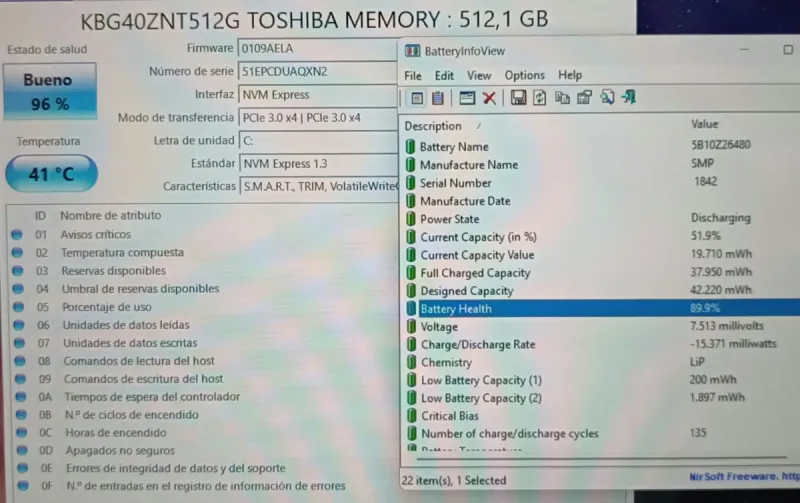800x503 pixels.
Task: Click the Letra de unidad field showing C:
Action: [x=318, y=141]
